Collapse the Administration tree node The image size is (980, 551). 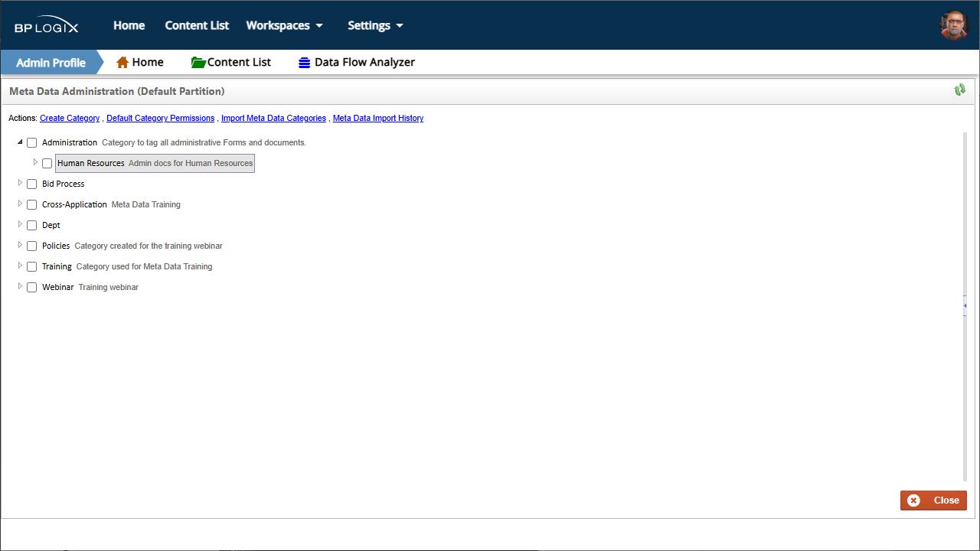pyautogui.click(x=20, y=142)
